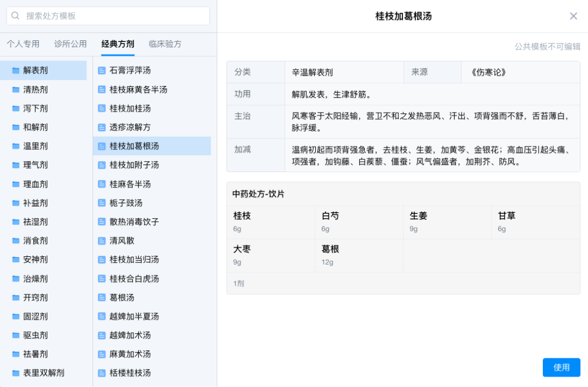Click document icon beside 石膏浮萍汤
The image size is (588, 387).
101,70
